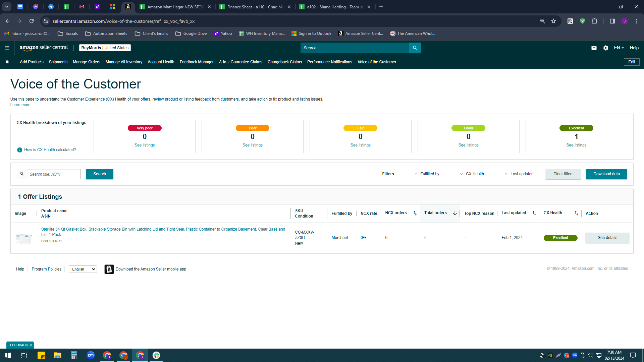Click the info icon beside CX Health calculated
644x362 pixels.
pos(19,150)
